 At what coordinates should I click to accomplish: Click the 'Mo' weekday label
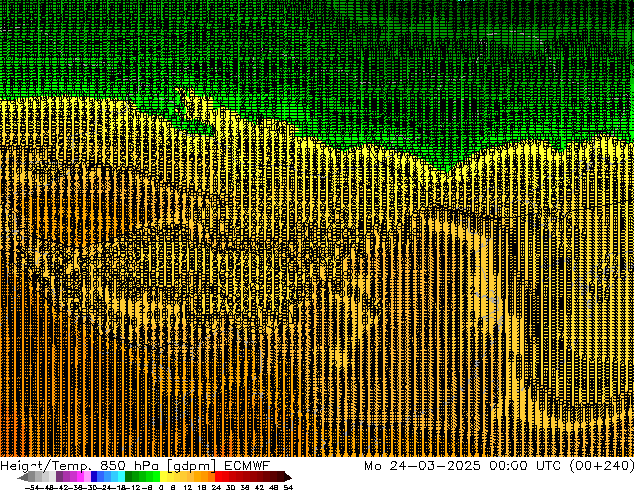pos(372,466)
